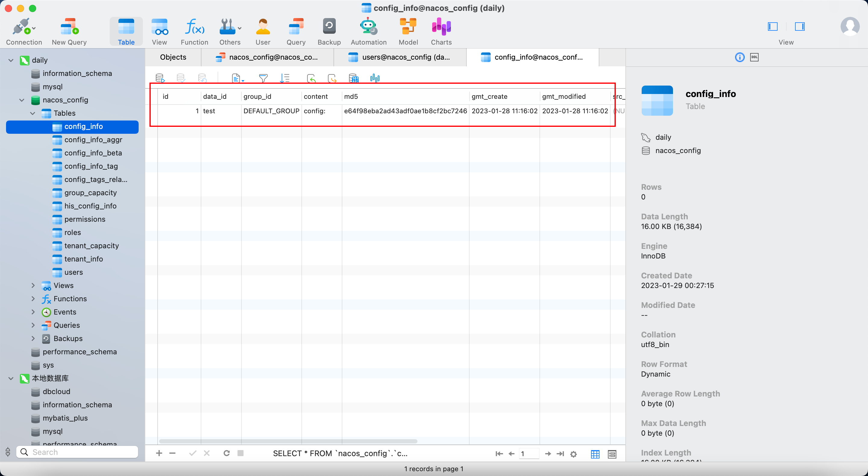Screen dimensions: 868x476
Task: Select the config_info@nacos_config tab
Action: pos(532,57)
